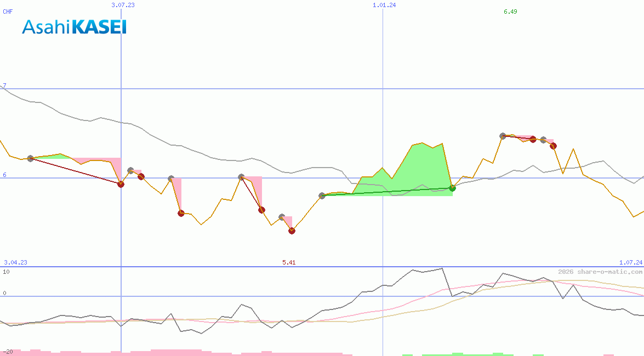The width and height of the screenshot is (644, 356).
Task: Open the share-o-matic.com watermark link
Action: pyautogui.click(x=600, y=272)
